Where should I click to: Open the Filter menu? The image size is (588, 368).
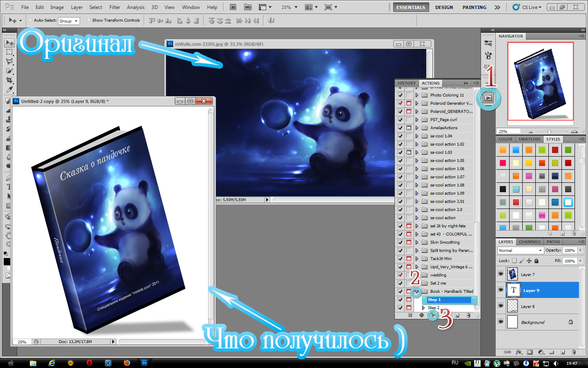pyautogui.click(x=115, y=7)
